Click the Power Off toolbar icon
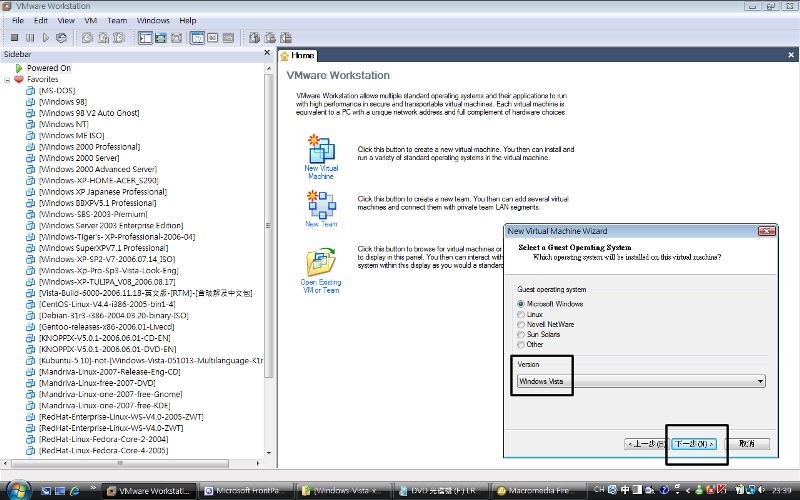The height and width of the screenshot is (500, 800). point(14,38)
